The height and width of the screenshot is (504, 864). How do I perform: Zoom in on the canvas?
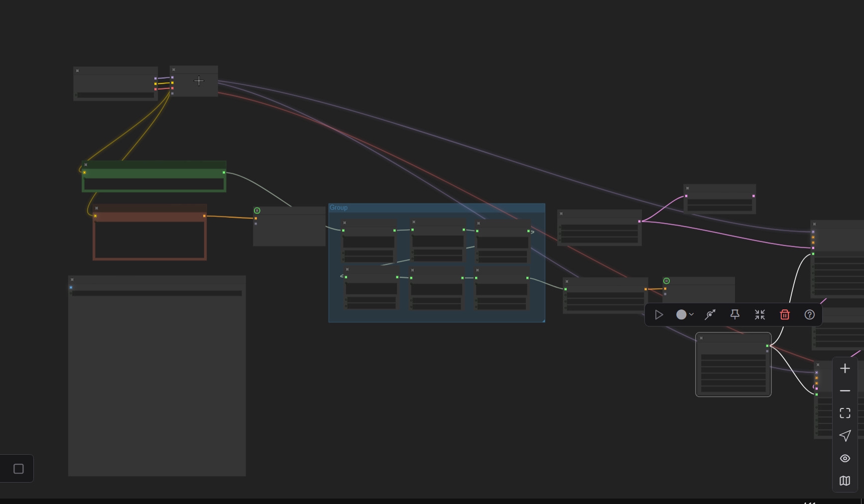[x=845, y=369]
